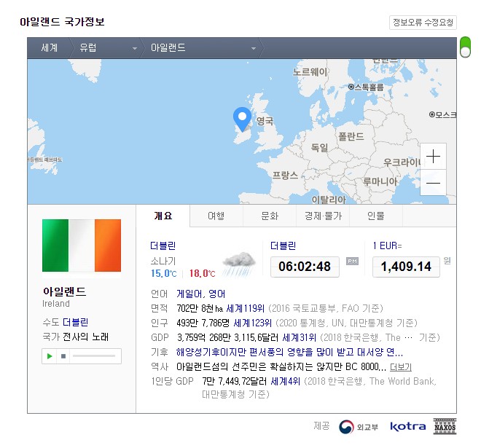Click the 노르웨이 label on the map
The height and width of the screenshot is (448, 481).
coord(310,72)
